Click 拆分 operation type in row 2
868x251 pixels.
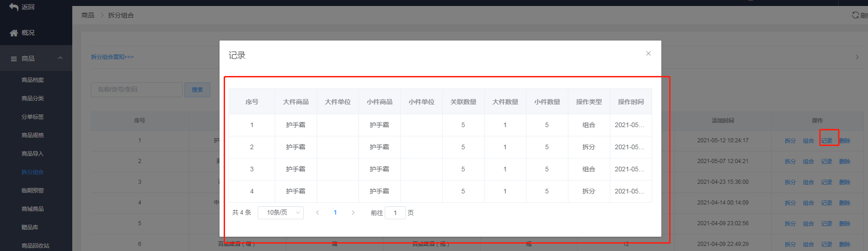pos(589,147)
